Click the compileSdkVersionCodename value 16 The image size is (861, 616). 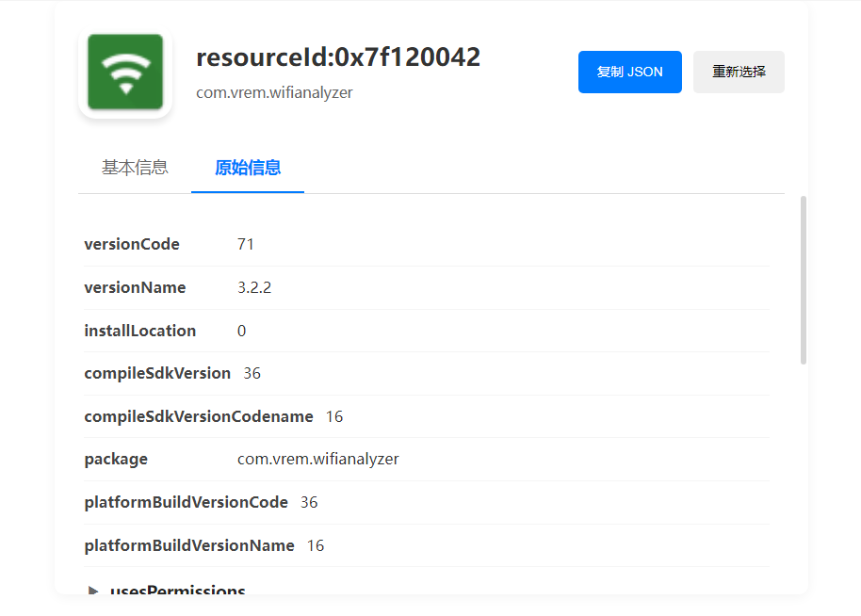point(334,416)
